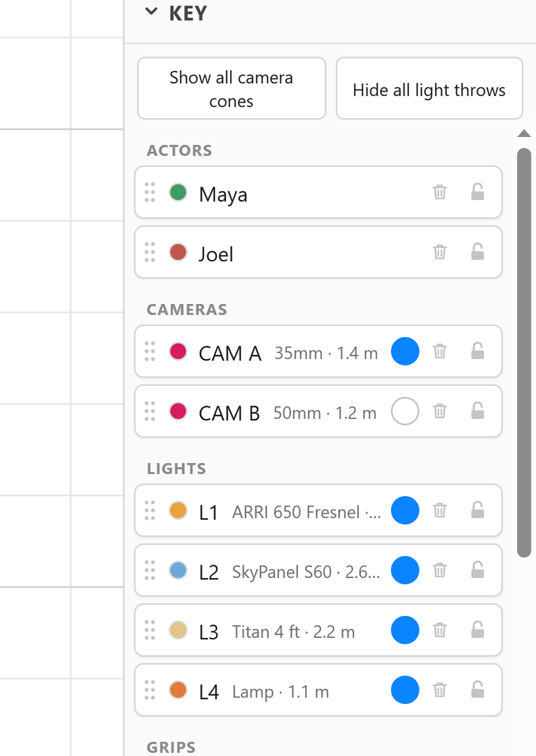The image size is (536, 756).
Task: Toggle the L3 light throw off
Action: (405, 630)
